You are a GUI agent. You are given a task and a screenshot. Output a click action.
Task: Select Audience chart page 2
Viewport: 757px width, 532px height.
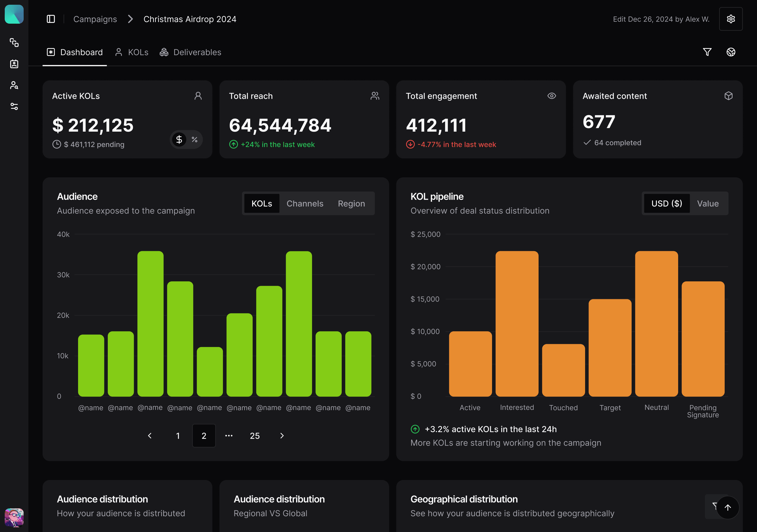click(204, 436)
